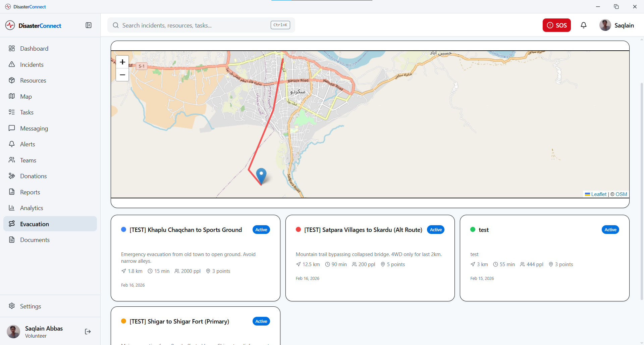Open Saqlain profile menu in header

click(617, 26)
